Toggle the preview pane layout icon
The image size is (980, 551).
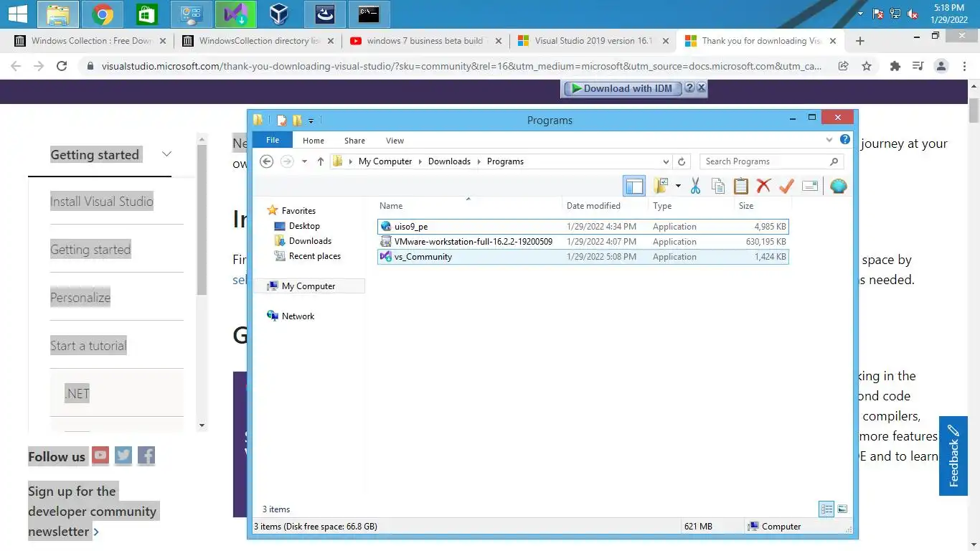[x=634, y=187]
